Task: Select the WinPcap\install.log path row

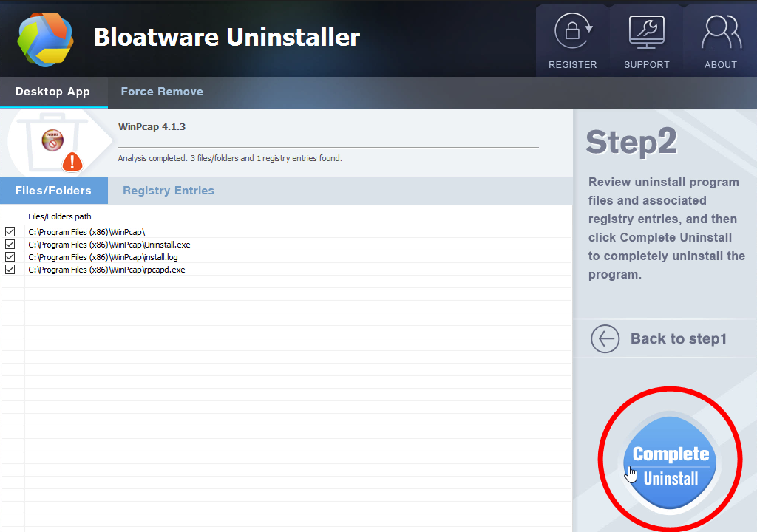Action: click(x=286, y=257)
